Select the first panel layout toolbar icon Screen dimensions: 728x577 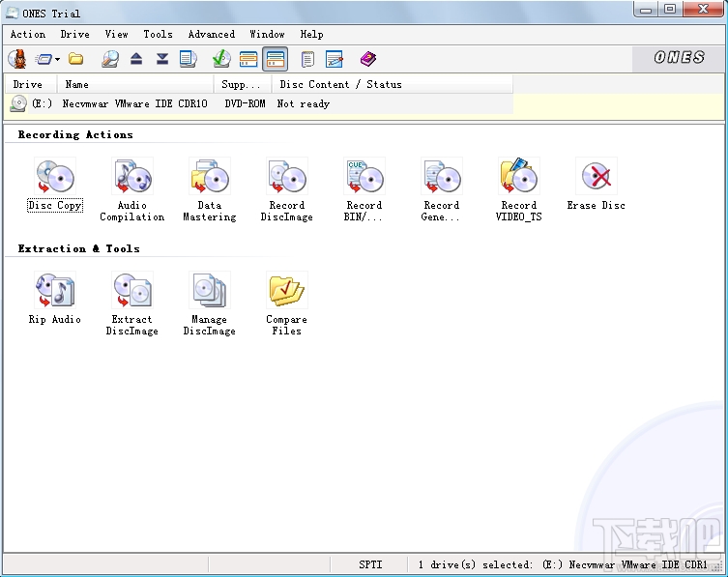point(248,59)
